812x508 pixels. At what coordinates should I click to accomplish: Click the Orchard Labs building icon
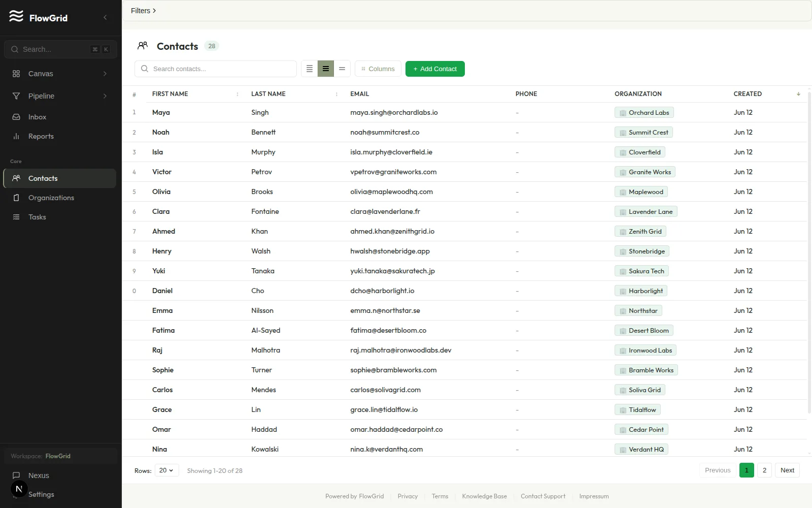[623, 113]
